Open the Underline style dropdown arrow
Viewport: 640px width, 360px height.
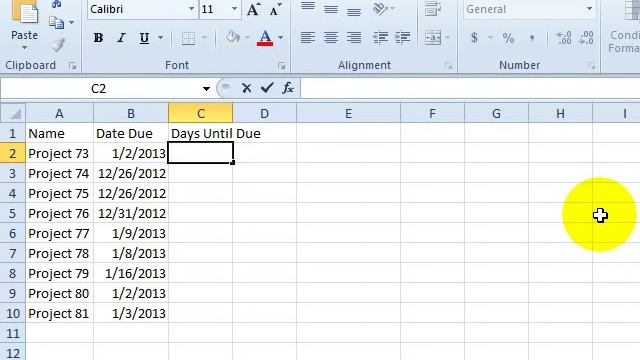pyautogui.click(x=160, y=38)
